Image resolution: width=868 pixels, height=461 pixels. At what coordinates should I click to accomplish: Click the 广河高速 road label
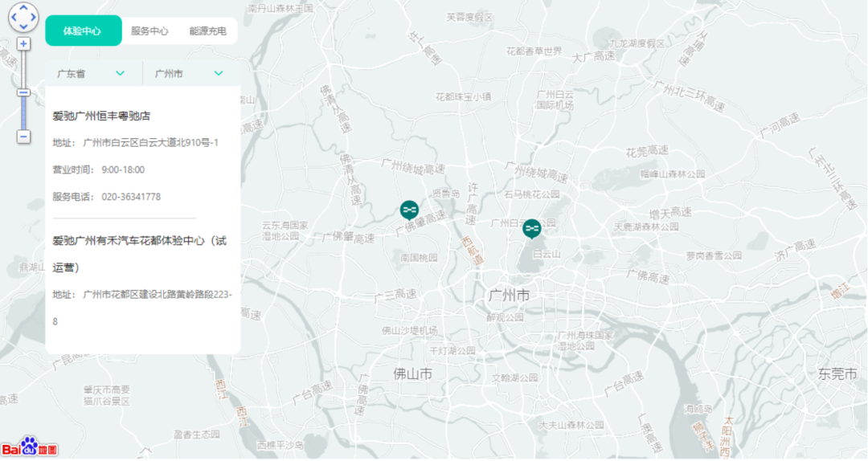tap(780, 125)
